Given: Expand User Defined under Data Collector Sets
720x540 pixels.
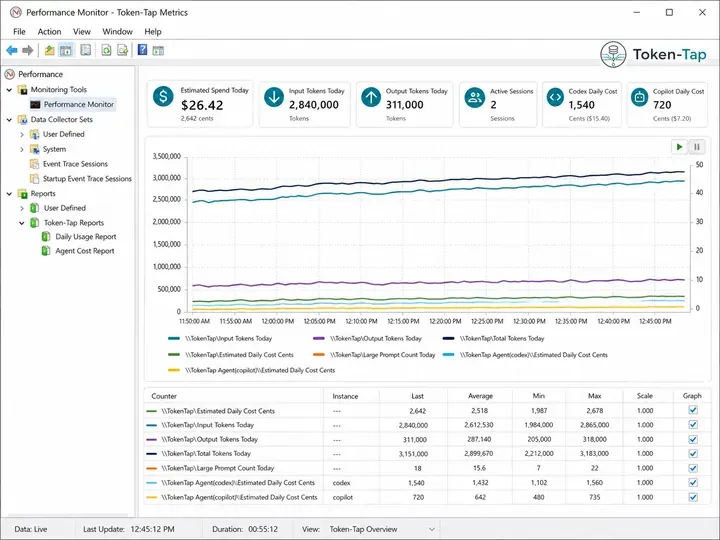Looking at the screenshot, I should (22, 135).
